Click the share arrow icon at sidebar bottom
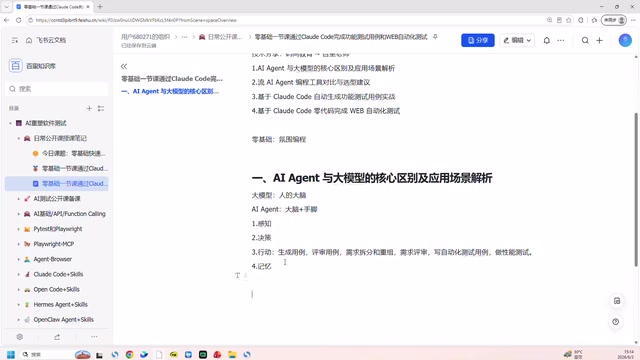The width and height of the screenshot is (640, 360). click(57, 337)
